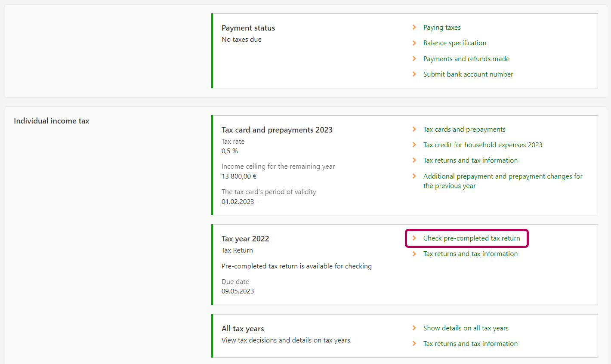Click the Individual income tax section label

[x=52, y=121]
